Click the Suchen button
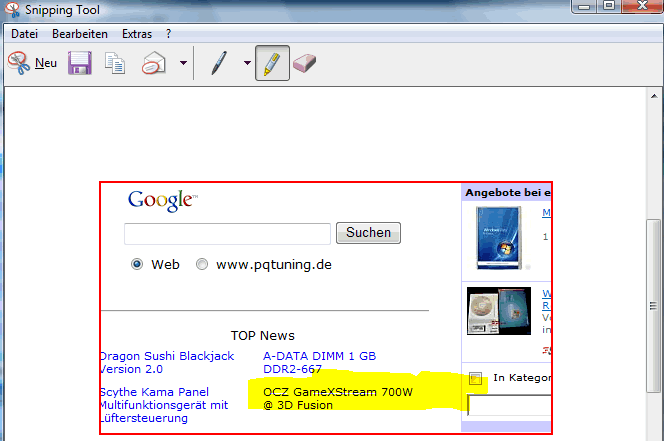Screen dimensions: 664x441 click(x=368, y=233)
